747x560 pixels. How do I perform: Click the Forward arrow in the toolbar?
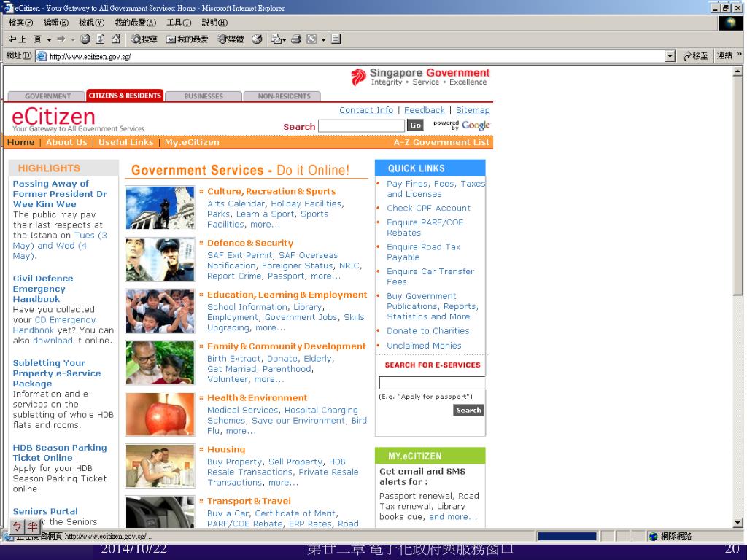[x=61, y=39]
